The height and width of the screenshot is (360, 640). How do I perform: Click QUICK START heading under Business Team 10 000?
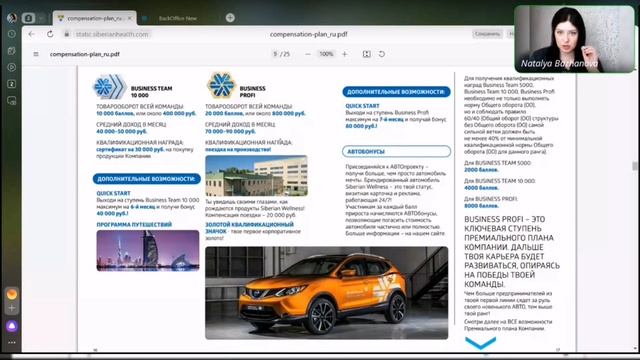click(113, 193)
